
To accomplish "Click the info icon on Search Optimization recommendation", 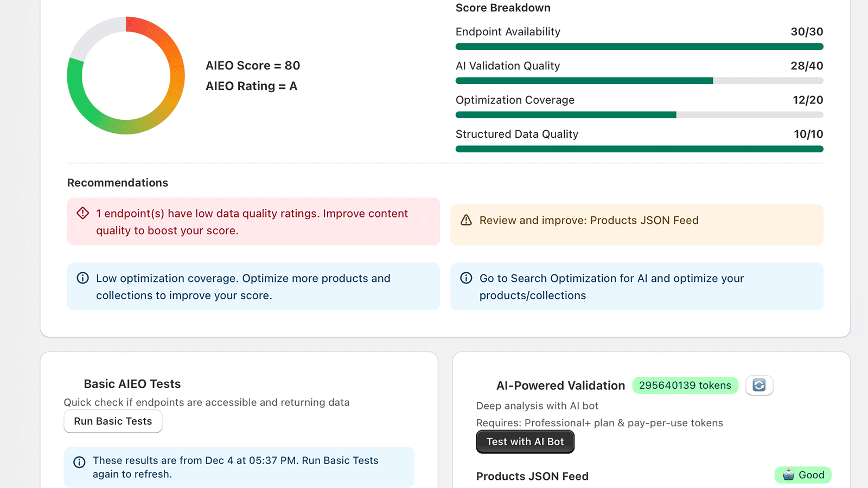I will click(466, 278).
